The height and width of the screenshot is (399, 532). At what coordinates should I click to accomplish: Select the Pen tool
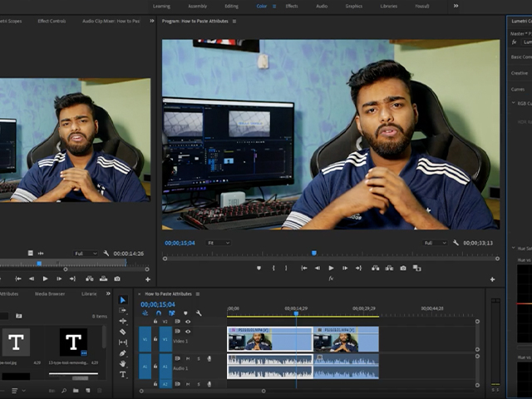pos(123,353)
